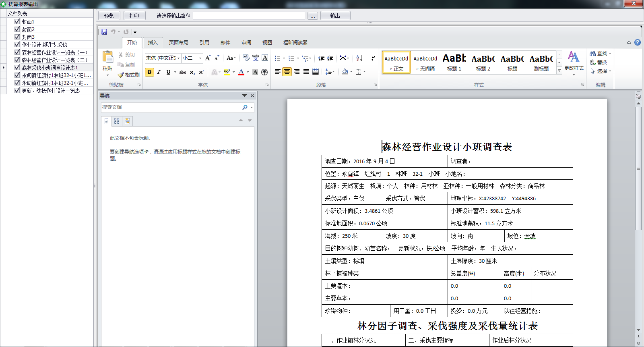Click the 打印 print button
This screenshot has width=644, height=347.
(x=134, y=16)
